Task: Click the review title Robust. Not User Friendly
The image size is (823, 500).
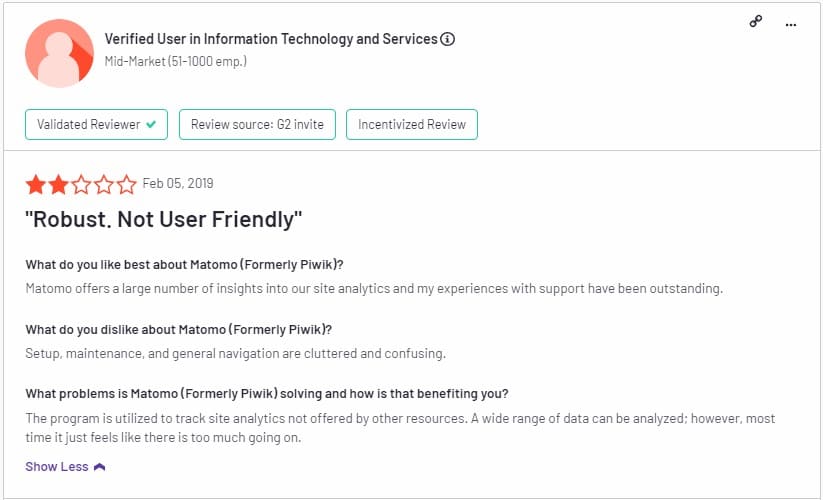Action: [x=164, y=219]
